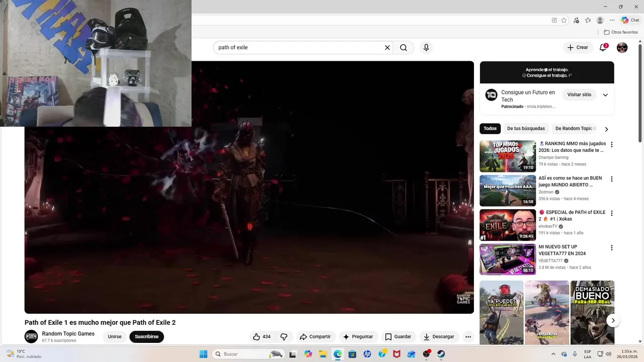Open File Explorer from taskbar
Image resolution: width=644 pixels, height=362 pixels.
coord(323,354)
